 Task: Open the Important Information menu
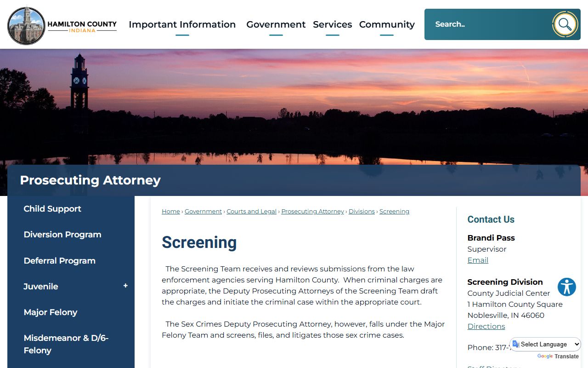pos(182,25)
